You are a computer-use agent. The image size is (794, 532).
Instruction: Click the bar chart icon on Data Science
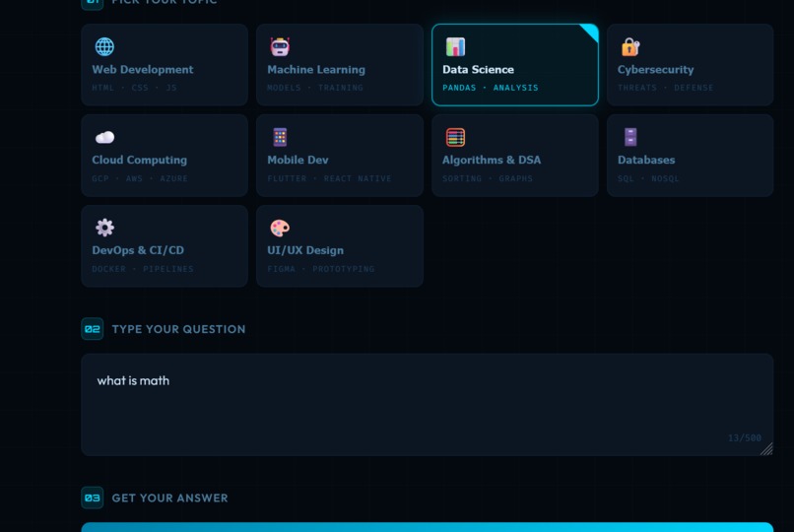click(x=455, y=46)
